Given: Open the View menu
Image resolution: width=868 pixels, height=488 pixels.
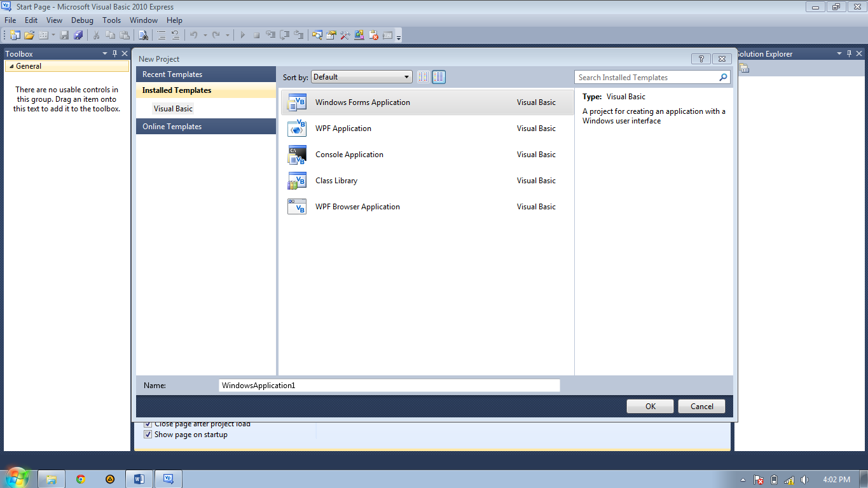Looking at the screenshot, I should (54, 20).
